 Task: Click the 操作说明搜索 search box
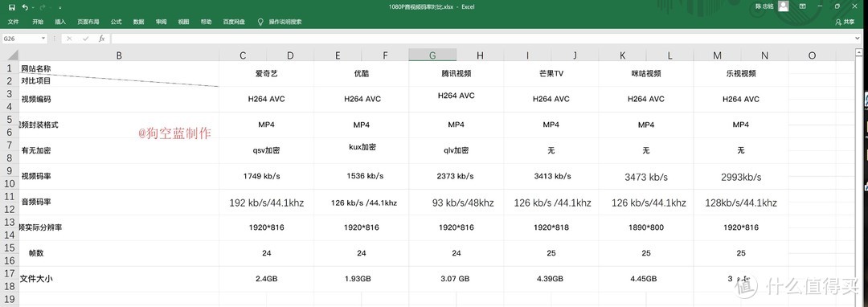click(285, 22)
